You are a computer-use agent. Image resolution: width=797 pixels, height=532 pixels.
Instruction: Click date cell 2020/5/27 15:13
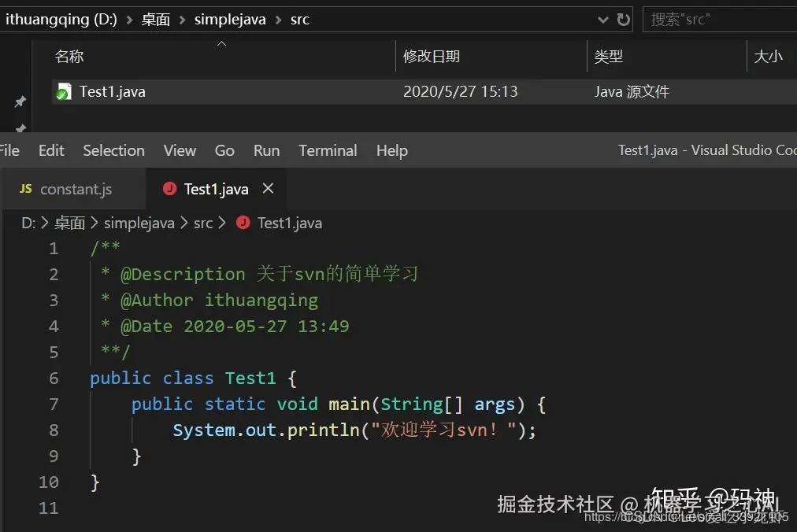tap(460, 92)
